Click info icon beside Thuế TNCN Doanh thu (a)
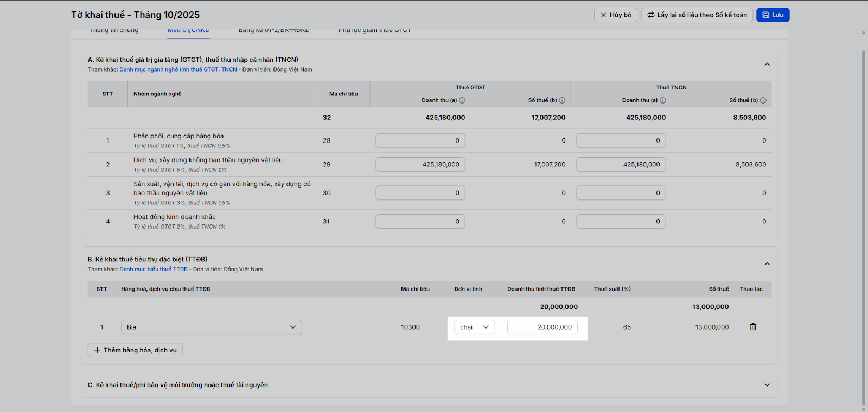Screen dimensions: 868x412 click(663, 100)
